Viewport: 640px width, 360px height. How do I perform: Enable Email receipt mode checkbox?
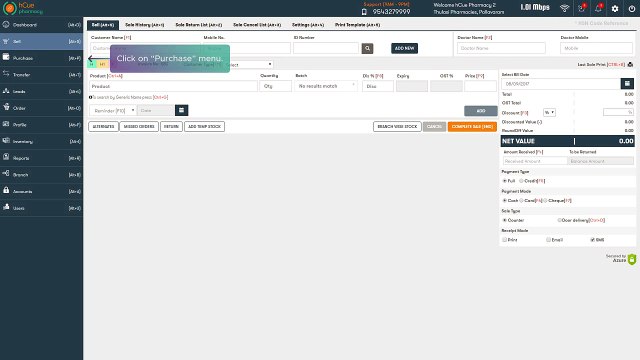[548, 240]
